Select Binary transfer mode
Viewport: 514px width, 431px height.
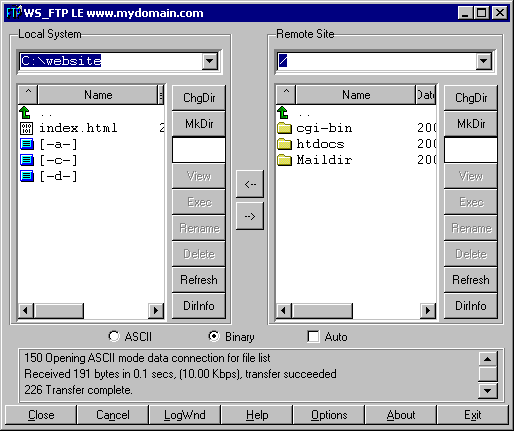click(x=214, y=336)
